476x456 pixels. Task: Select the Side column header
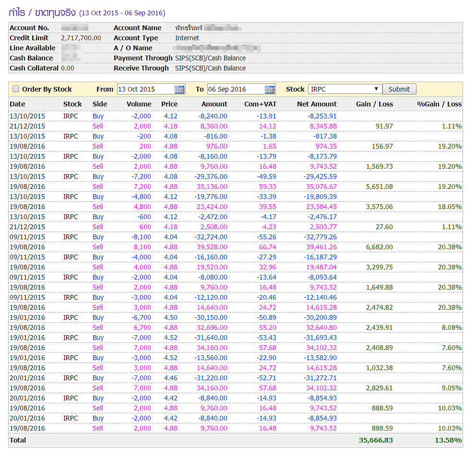click(x=100, y=104)
